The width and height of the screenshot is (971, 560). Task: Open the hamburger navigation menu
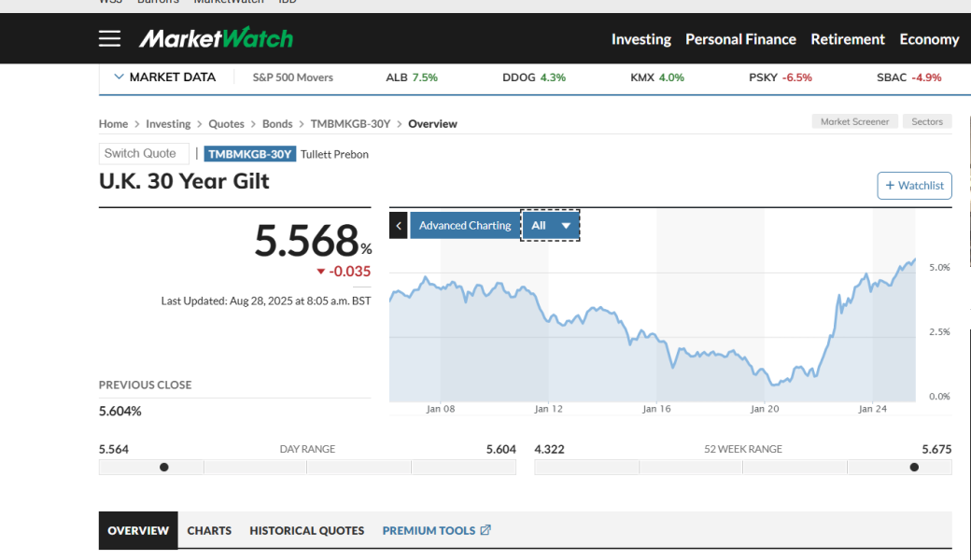click(x=109, y=38)
